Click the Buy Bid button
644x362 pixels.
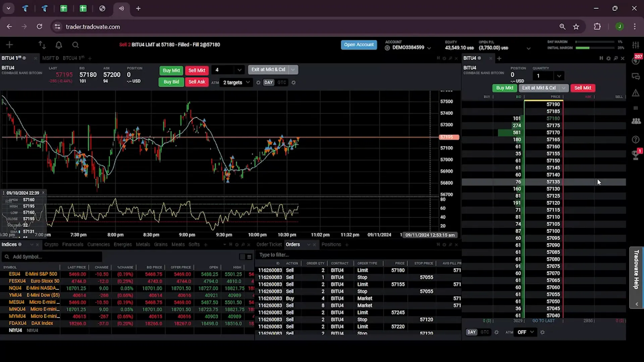click(x=171, y=82)
